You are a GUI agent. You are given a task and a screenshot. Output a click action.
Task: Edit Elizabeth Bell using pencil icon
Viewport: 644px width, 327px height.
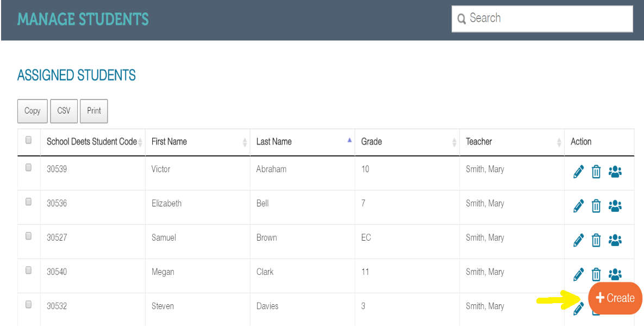coord(578,206)
